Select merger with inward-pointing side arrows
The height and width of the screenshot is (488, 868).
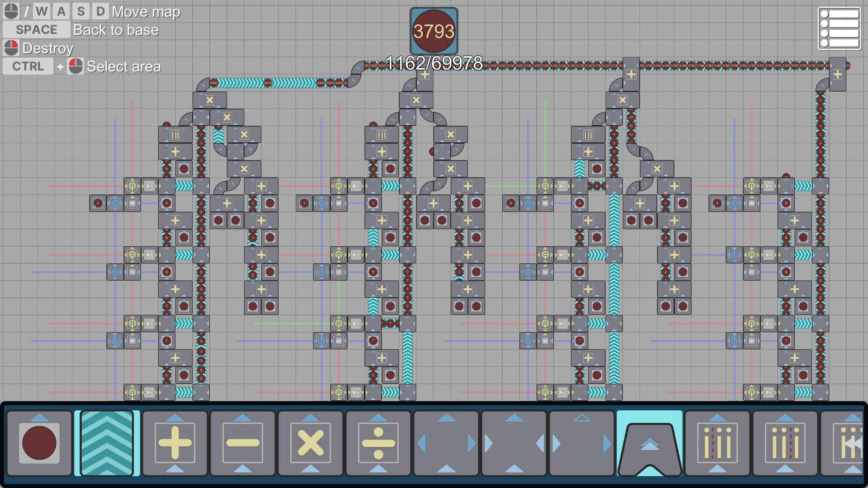click(514, 443)
